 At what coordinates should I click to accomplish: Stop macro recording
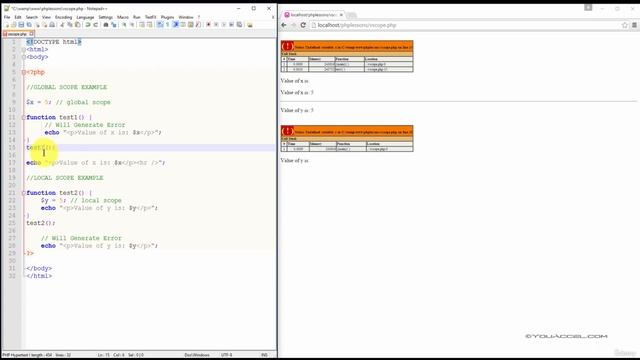216,25
